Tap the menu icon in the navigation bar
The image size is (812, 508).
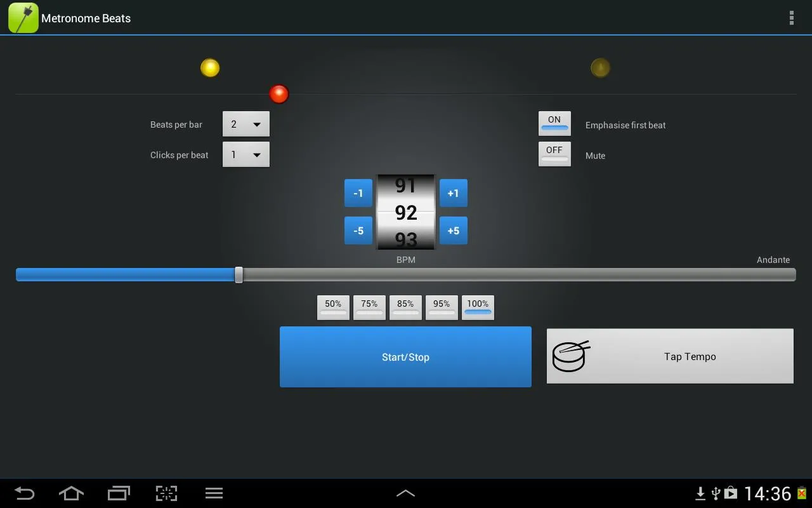pyautogui.click(x=214, y=493)
